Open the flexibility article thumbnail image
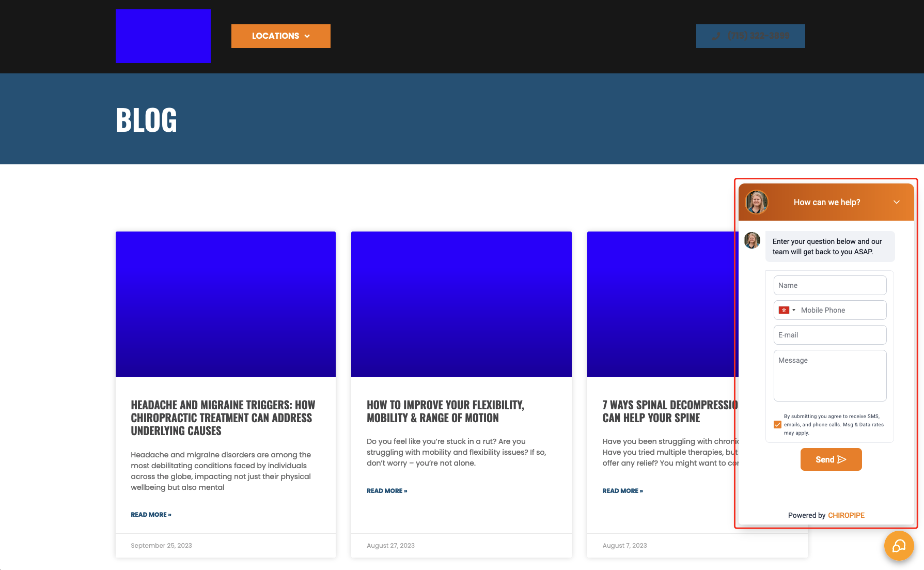This screenshot has width=924, height=570. 461,304
